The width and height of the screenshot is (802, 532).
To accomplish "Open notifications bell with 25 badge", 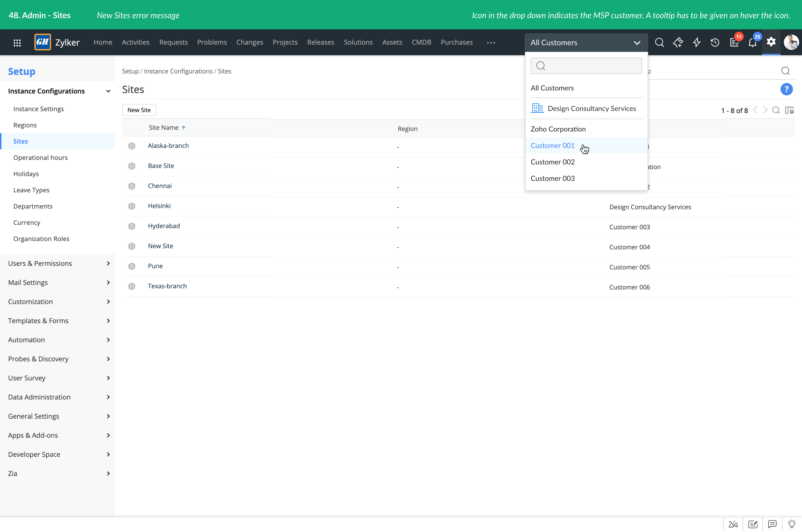I will [x=753, y=43].
